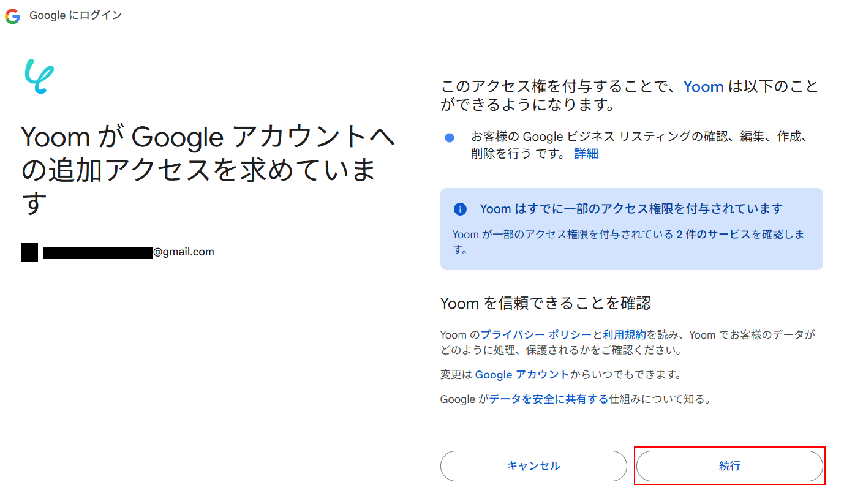The image size is (844, 504).
Task: Open the データを安全に共有する link
Action: coord(549,399)
